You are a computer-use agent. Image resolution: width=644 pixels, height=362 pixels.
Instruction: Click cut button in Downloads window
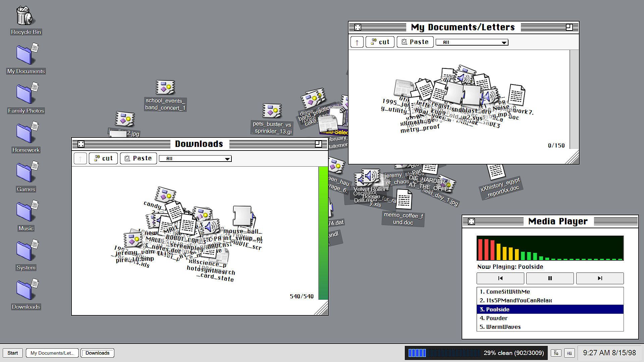click(x=103, y=158)
